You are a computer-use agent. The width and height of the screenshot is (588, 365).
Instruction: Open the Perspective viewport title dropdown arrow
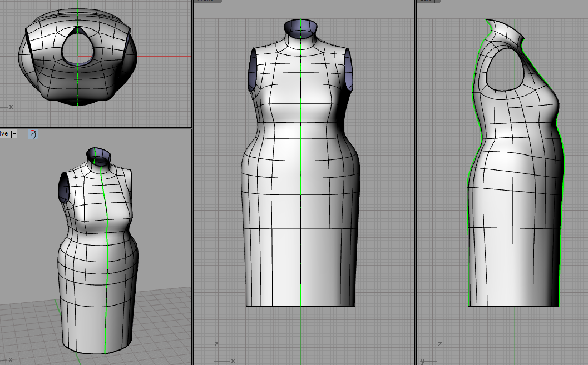point(14,134)
